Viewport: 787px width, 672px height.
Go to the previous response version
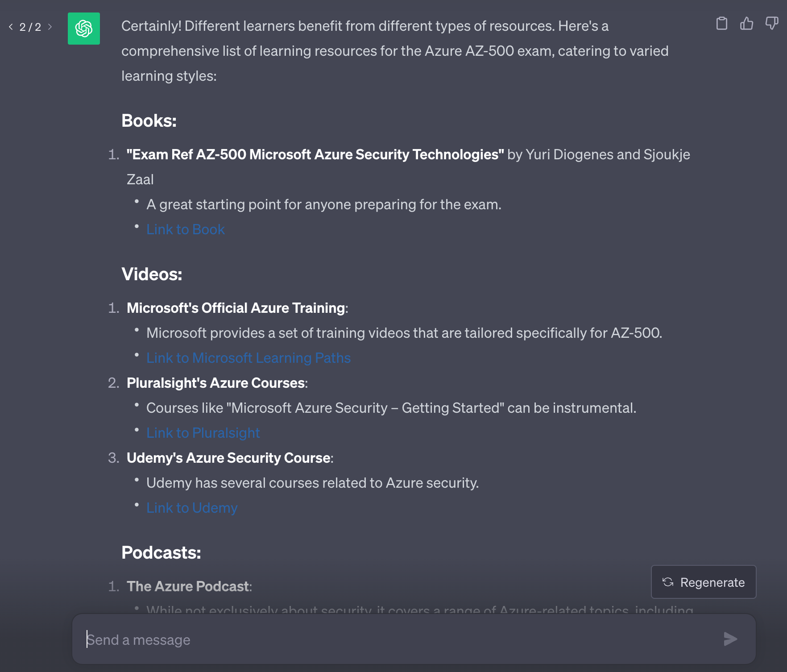tap(11, 27)
